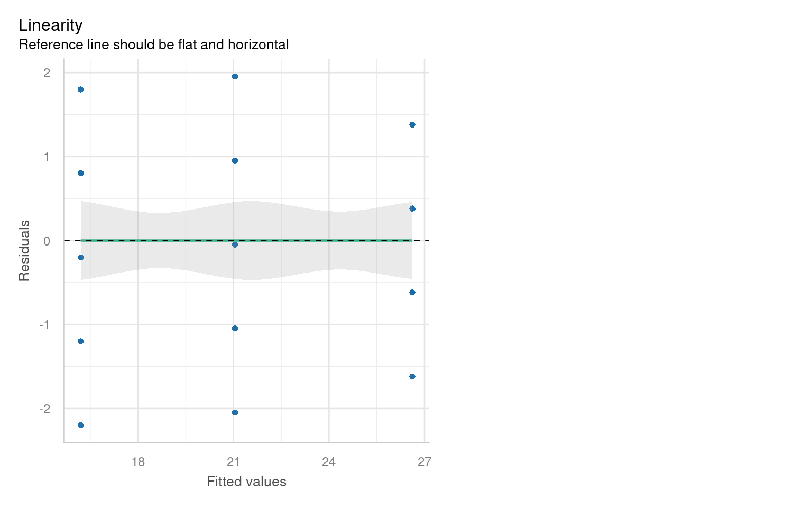Click the bottom point in the rightmost column
The image size is (812, 508).
[412, 377]
